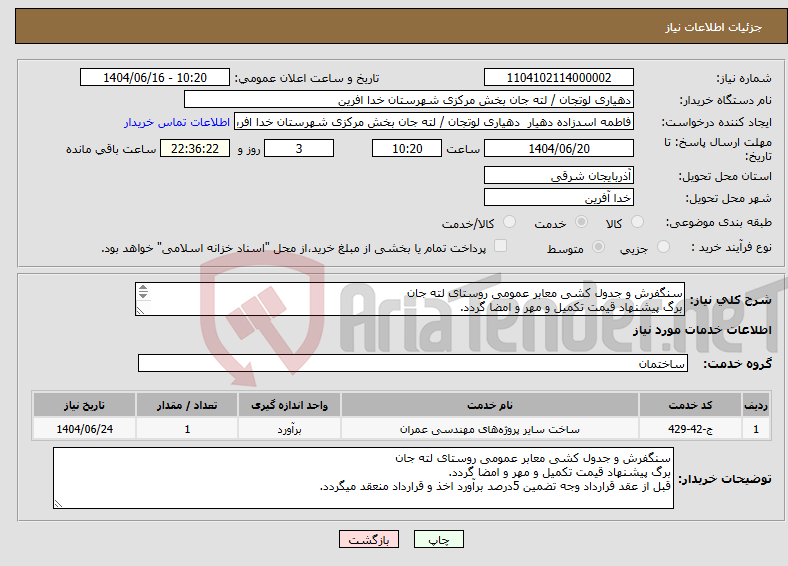Click the تعداد / مقدار column header

pyautogui.click(x=187, y=405)
